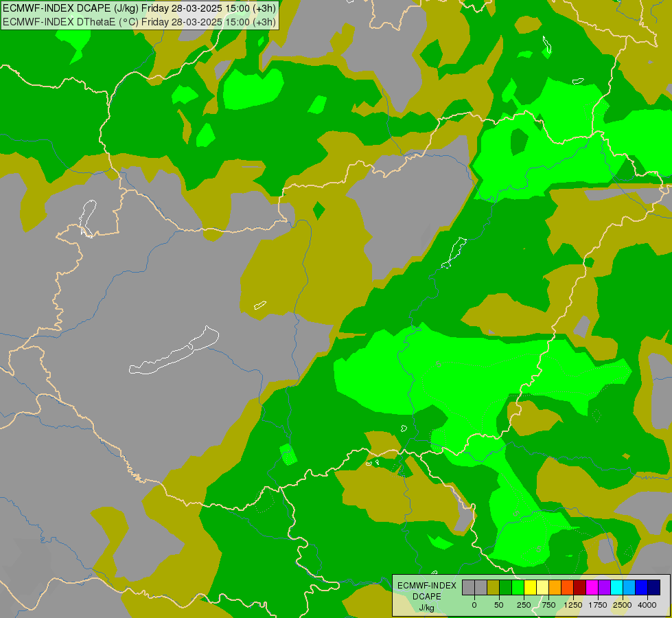672x618 pixels.
Task: Click the legend value 0
Action: pos(474,605)
